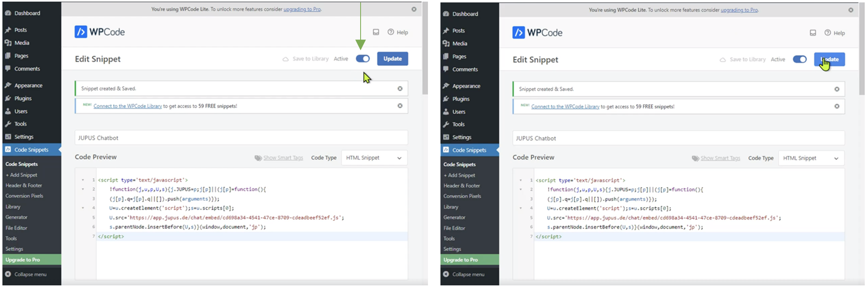Click the WPCode logo in the left window
This screenshot has height=287, width=868.
tap(100, 32)
